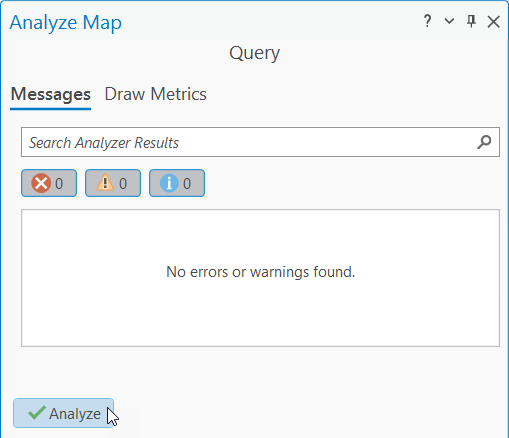509x438 pixels.
Task: Switch to the Draw Metrics tab
Action: [156, 94]
